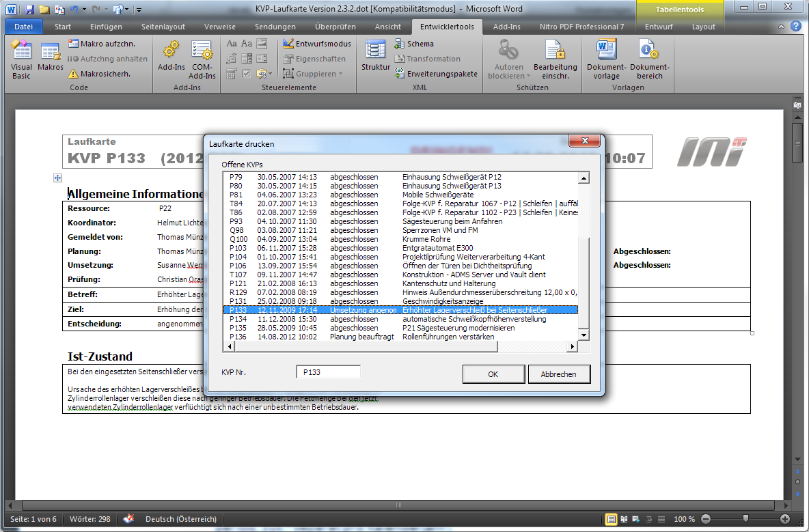This screenshot has height=532, width=809.
Task: Open the Quick Access Toolbar customize dropdown
Action: [139, 10]
